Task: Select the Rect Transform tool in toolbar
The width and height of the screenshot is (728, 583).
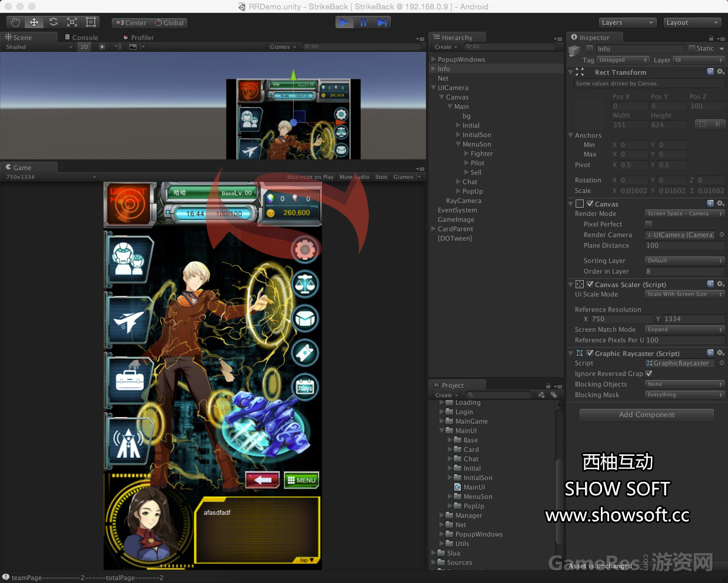Action: [91, 22]
